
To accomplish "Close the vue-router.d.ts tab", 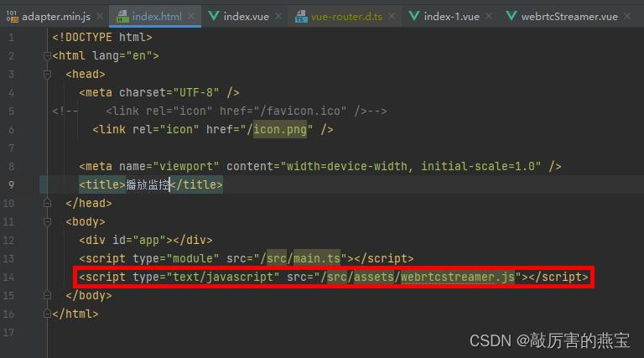I will pyautogui.click(x=392, y=16).
